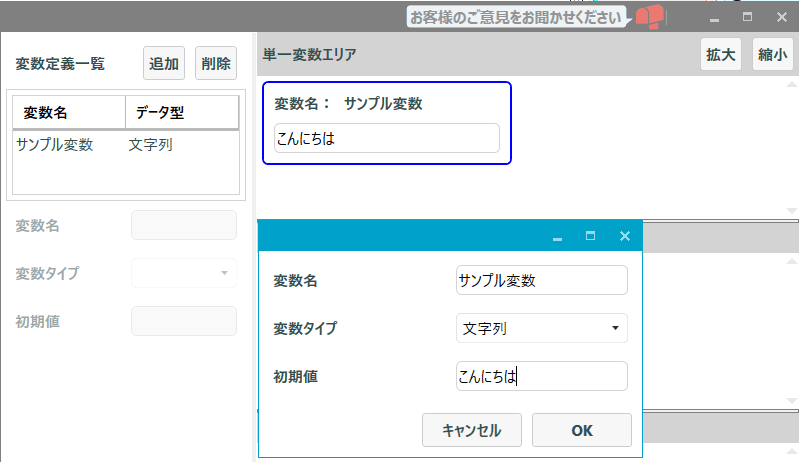Open the お客様のご意見をお聞かせください feedback banner
Image resolution: width=799 pixels, height=462 pixels.
[x=516, y=17]
